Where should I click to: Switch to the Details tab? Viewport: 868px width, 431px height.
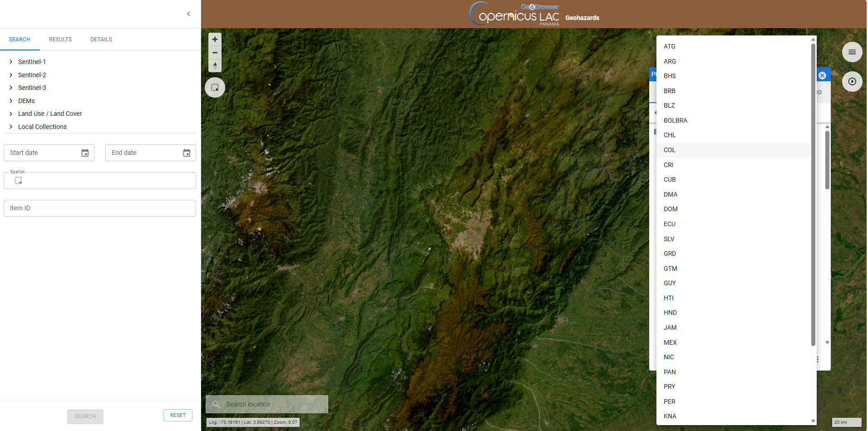click(x=101, y=40)
